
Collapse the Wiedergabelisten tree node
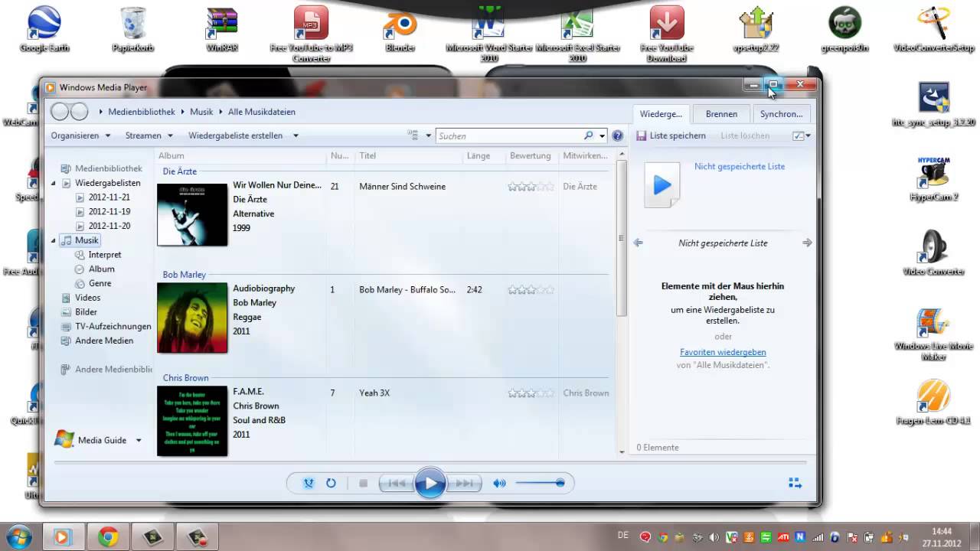[x=54, y=183]
